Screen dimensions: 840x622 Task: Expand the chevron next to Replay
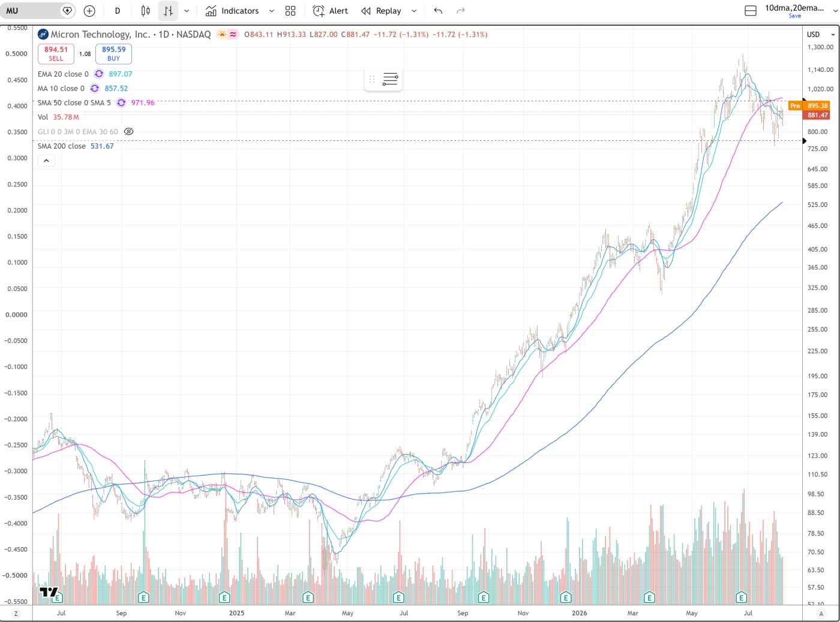414,11
